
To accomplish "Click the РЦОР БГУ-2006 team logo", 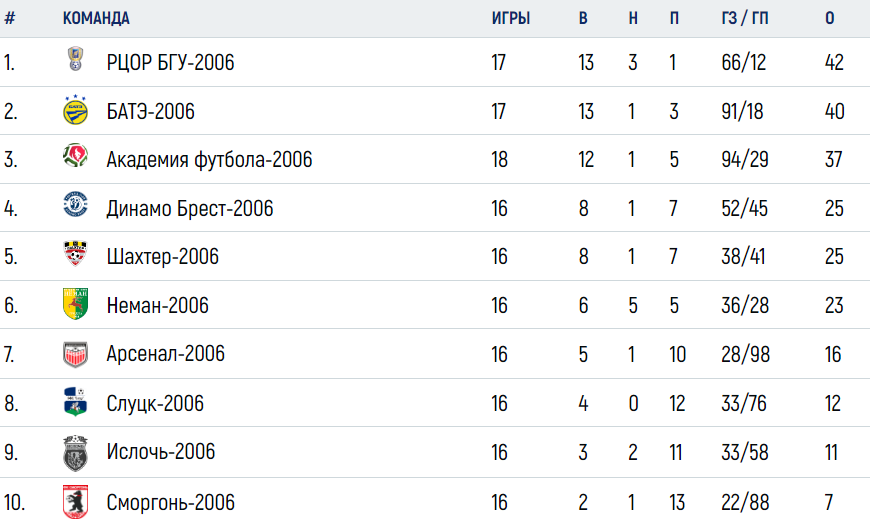I will 75,59.
